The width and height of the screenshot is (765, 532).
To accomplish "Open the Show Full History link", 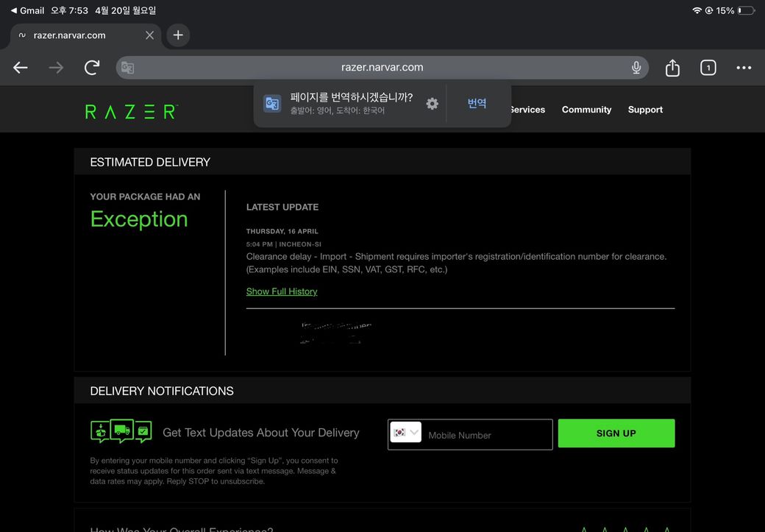I will (282, 291).
